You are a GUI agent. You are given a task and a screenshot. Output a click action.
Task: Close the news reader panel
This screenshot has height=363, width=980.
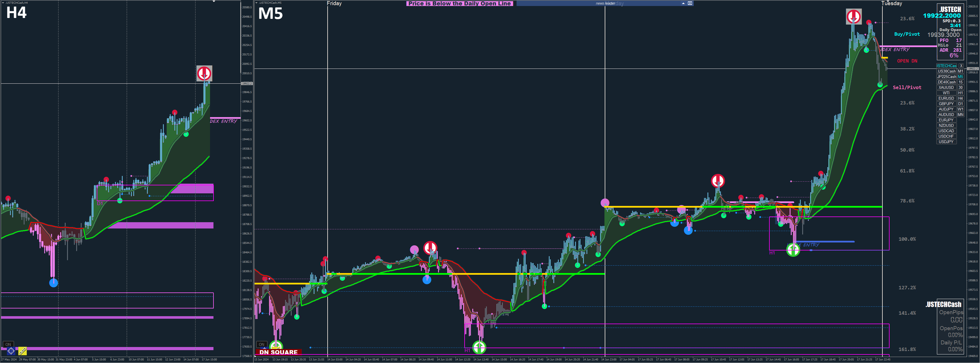[690, 3]
